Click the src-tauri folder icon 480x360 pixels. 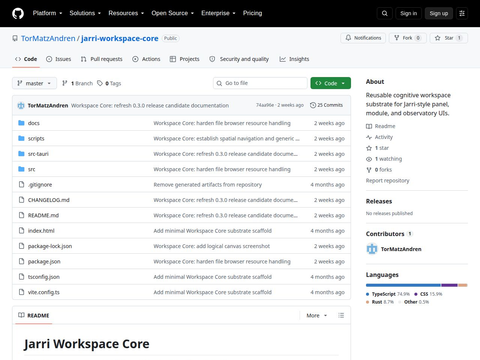tap(21, 154)
